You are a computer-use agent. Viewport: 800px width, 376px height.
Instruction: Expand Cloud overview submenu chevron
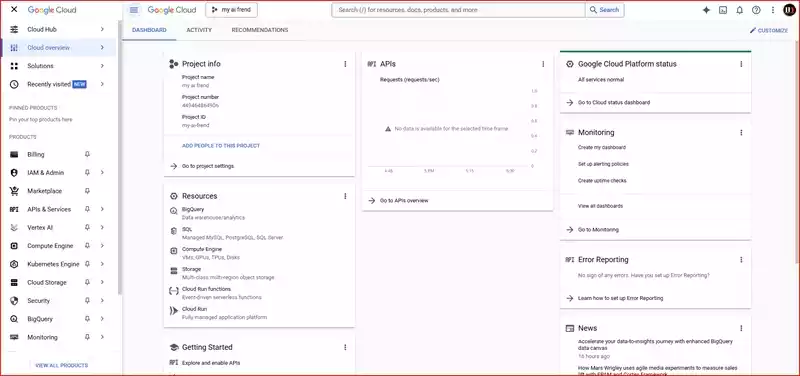click(102, 47)
